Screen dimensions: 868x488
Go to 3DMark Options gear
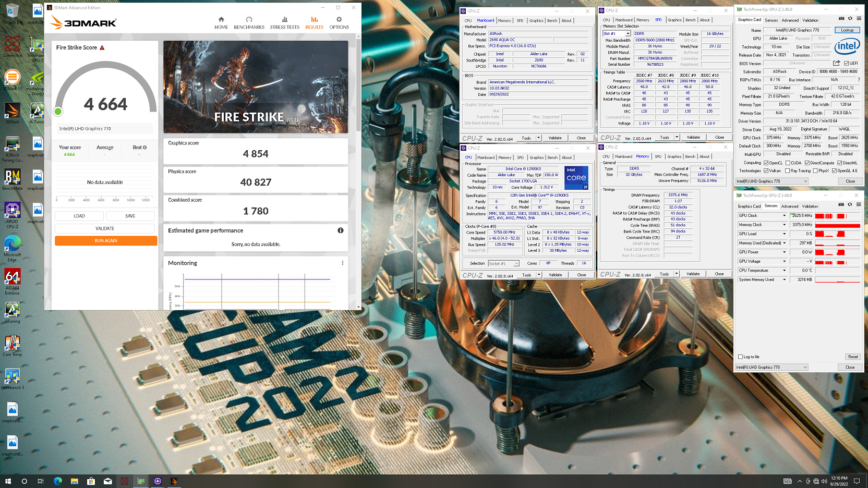(339, 19)
